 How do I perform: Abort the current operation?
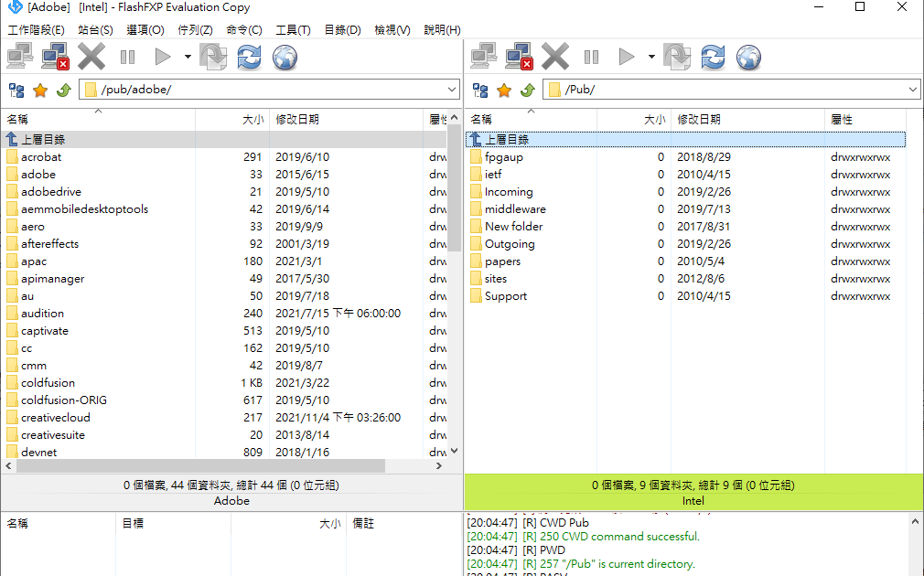(91, 57)
